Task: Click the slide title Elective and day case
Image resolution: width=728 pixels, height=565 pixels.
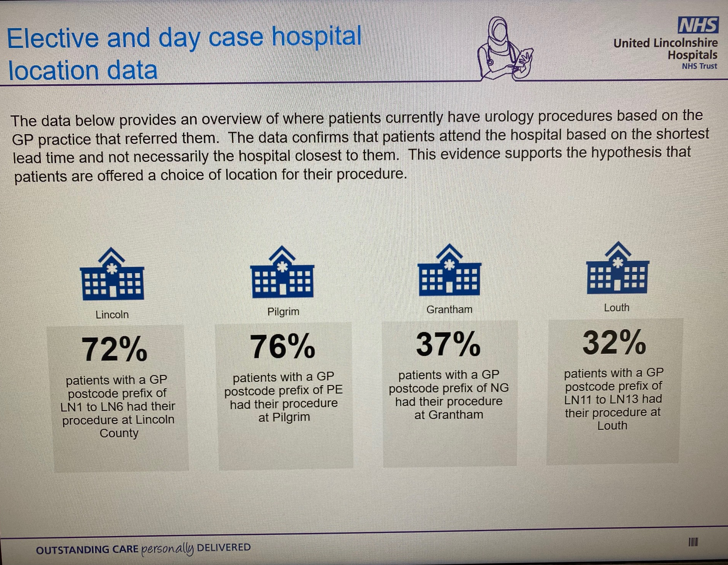Action: click(184, 53)
